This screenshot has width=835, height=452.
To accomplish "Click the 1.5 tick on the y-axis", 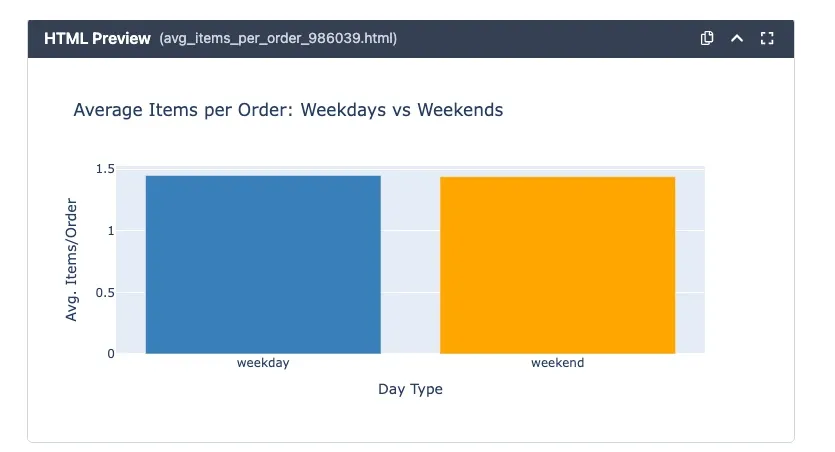I will click(x=105, y=169).
